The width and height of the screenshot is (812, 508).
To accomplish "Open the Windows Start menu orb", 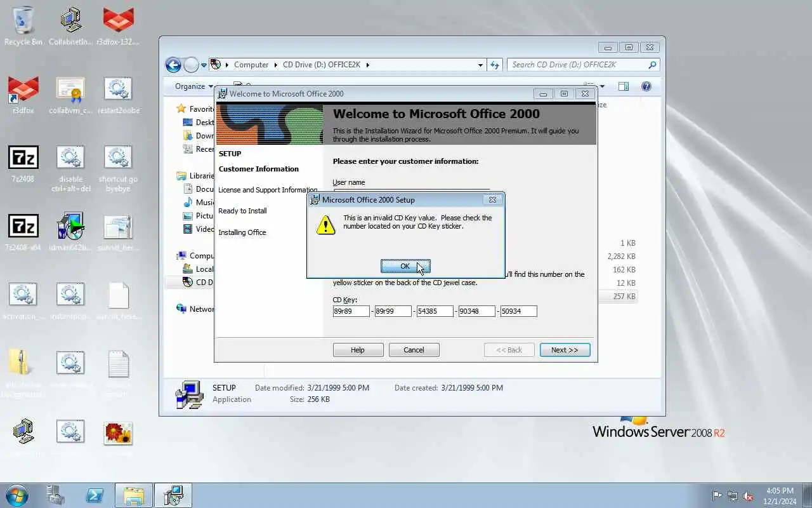I will 17,495.
